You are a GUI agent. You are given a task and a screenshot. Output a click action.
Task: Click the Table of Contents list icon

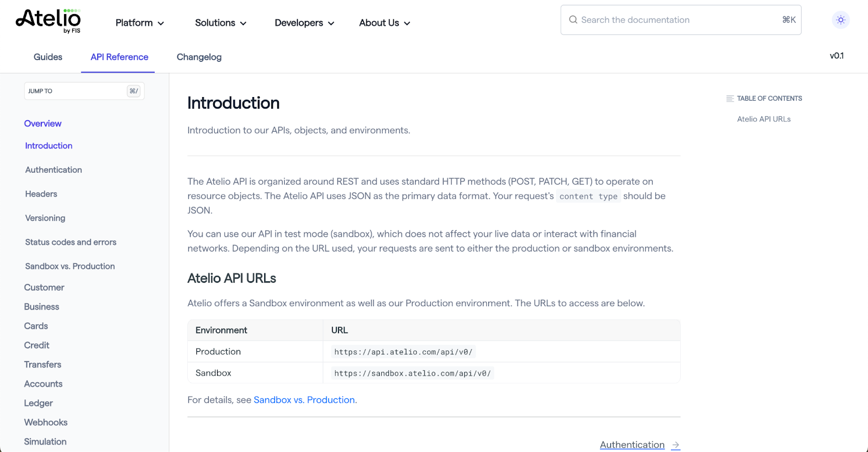(730, 99)
